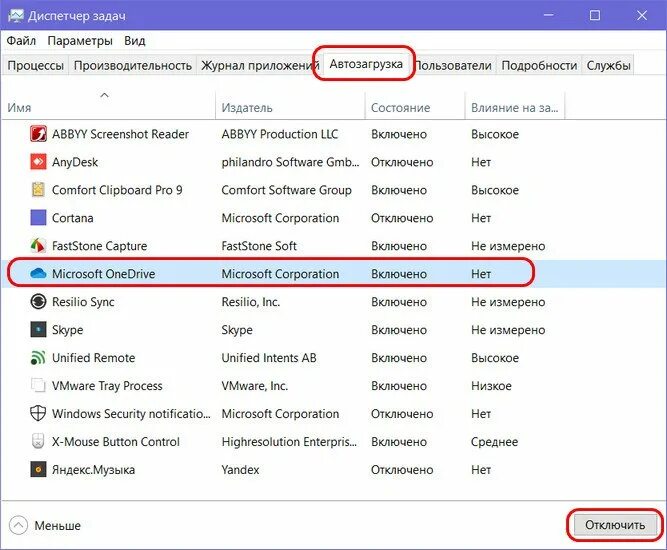Select the X-Mouse Button Control name

click(116, 442)
